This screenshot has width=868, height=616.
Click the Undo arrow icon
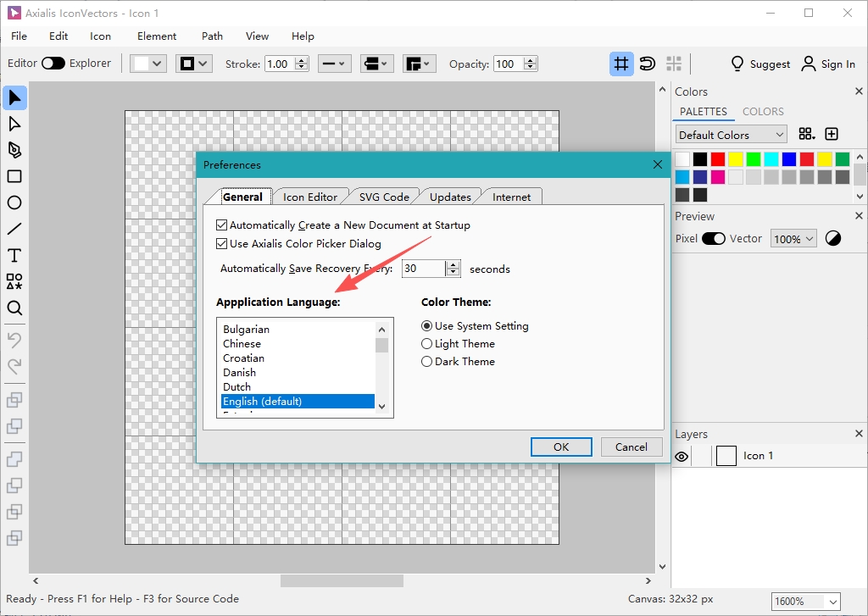click(x=14, y=339)
